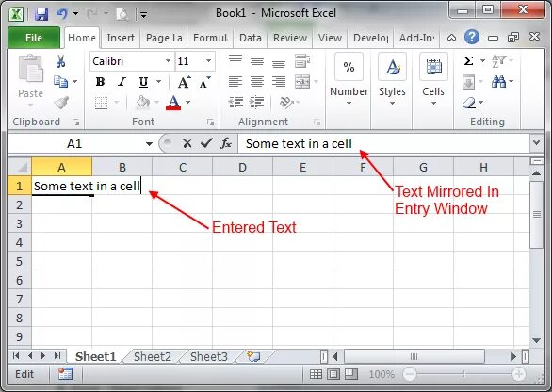
Task: Click the zoom slider track
Action: pos(464,374)
